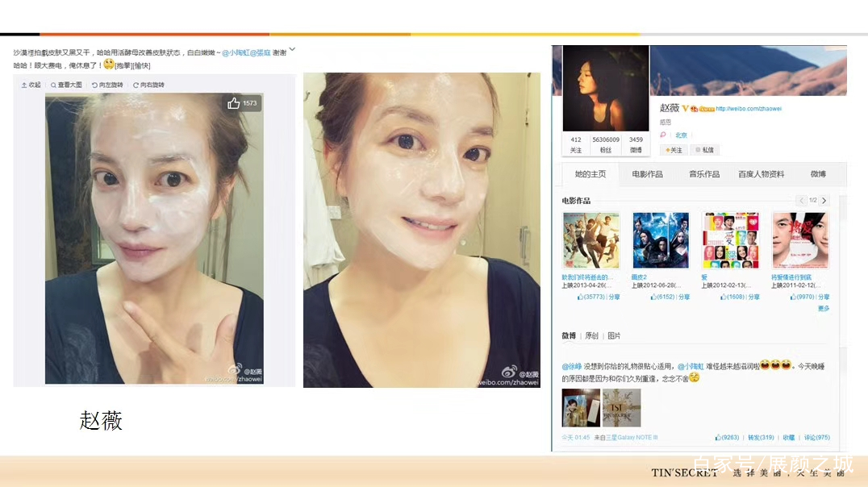868x487 pixels.
Task: Rotate the photo right with 向右旋转
Action: pyautogui.click(x=148, y=85)
